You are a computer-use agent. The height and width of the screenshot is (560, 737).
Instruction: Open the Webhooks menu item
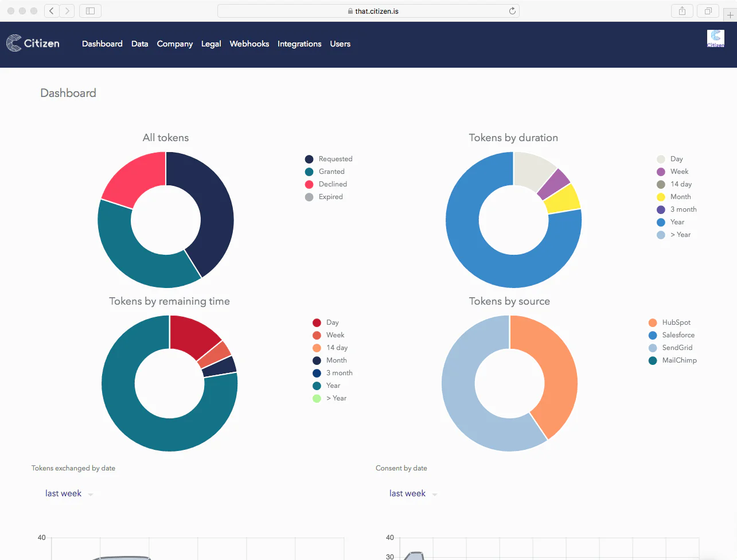[x=249, y=44]
